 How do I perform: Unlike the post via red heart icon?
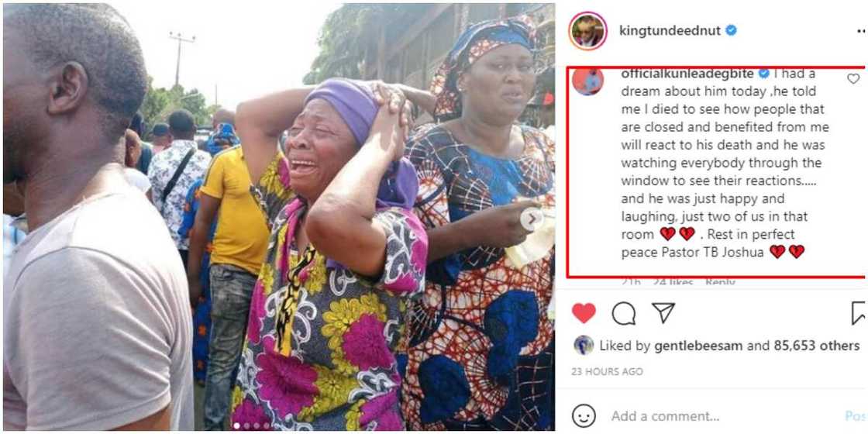(584, 313)
